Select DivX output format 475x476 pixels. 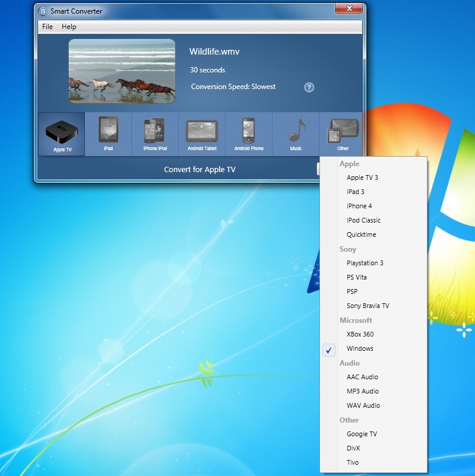[373, 448]
